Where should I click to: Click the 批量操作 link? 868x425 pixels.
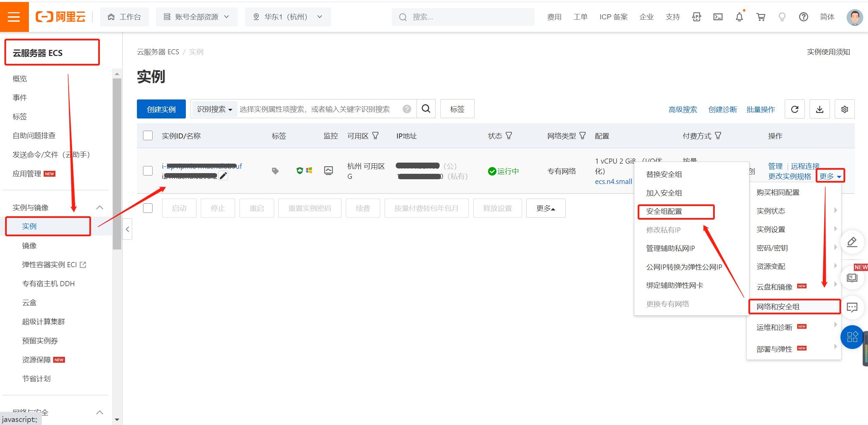[x=761, y=109]
